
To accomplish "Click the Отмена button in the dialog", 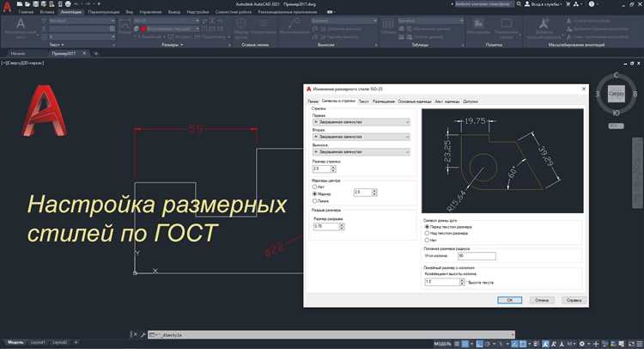I will pyautogui.click(x=542, y=300).
